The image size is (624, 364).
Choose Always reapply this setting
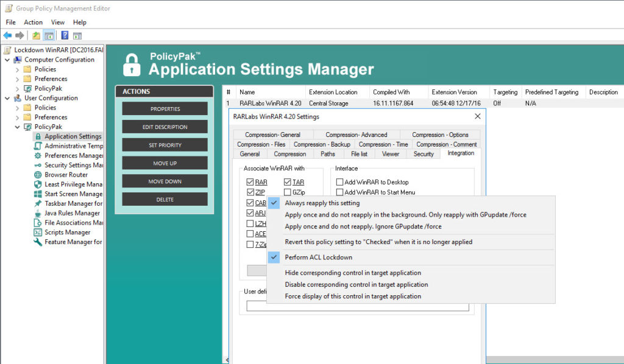coord(411,203)
